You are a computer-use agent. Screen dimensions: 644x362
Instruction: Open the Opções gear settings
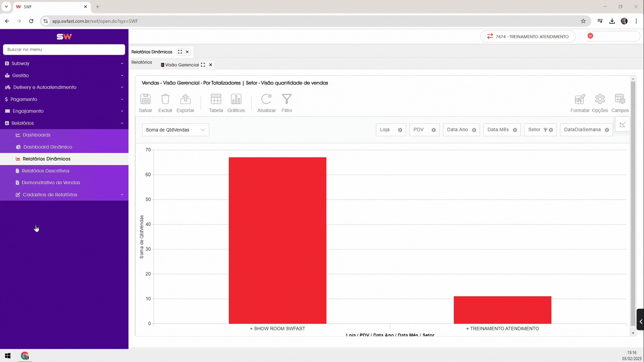[x=600, y=103]
